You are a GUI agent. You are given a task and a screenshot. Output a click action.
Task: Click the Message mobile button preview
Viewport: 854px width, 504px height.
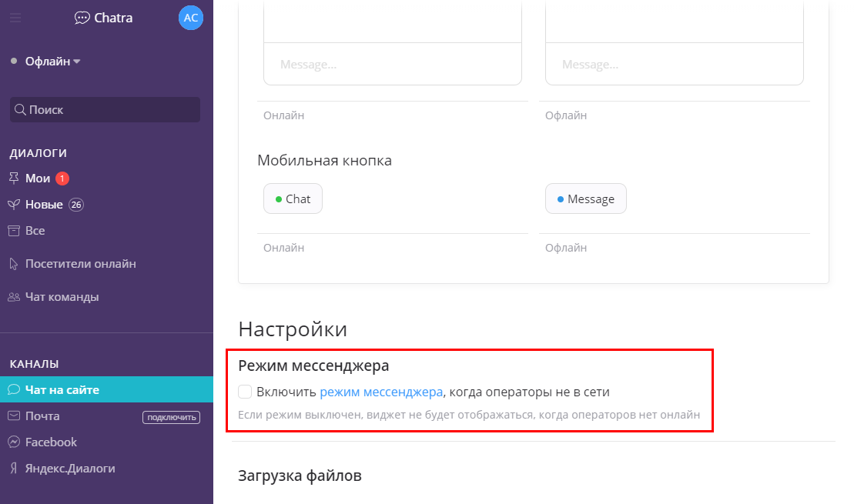pos(586,199)
